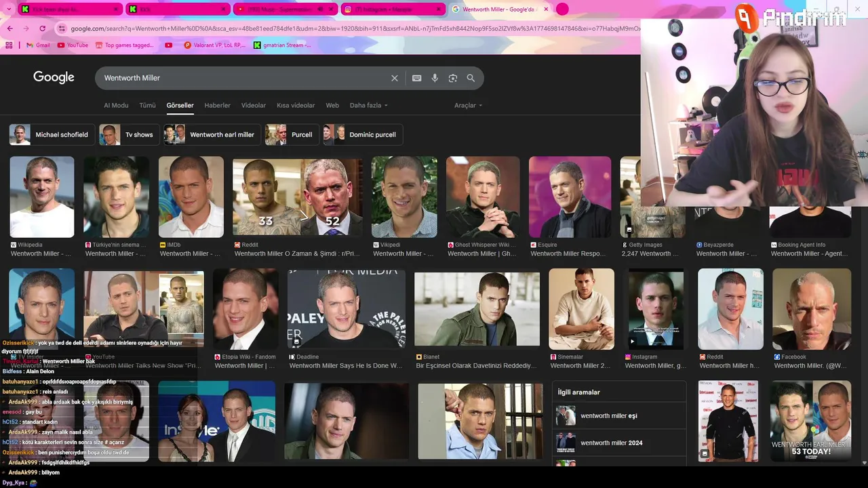Viewport: 868px width, 488px height.
Task: Open the Sinemalar image result thumbnail
Action: click(582, 309)
